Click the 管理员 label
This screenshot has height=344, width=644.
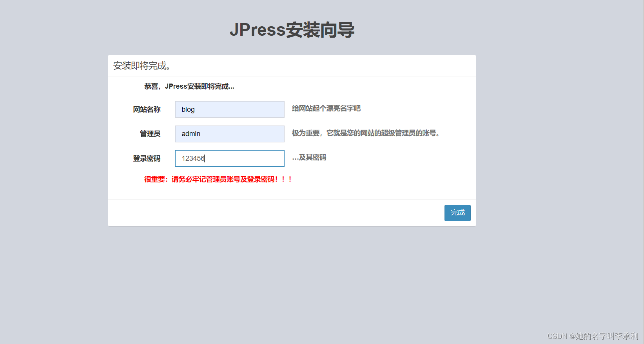150,134
